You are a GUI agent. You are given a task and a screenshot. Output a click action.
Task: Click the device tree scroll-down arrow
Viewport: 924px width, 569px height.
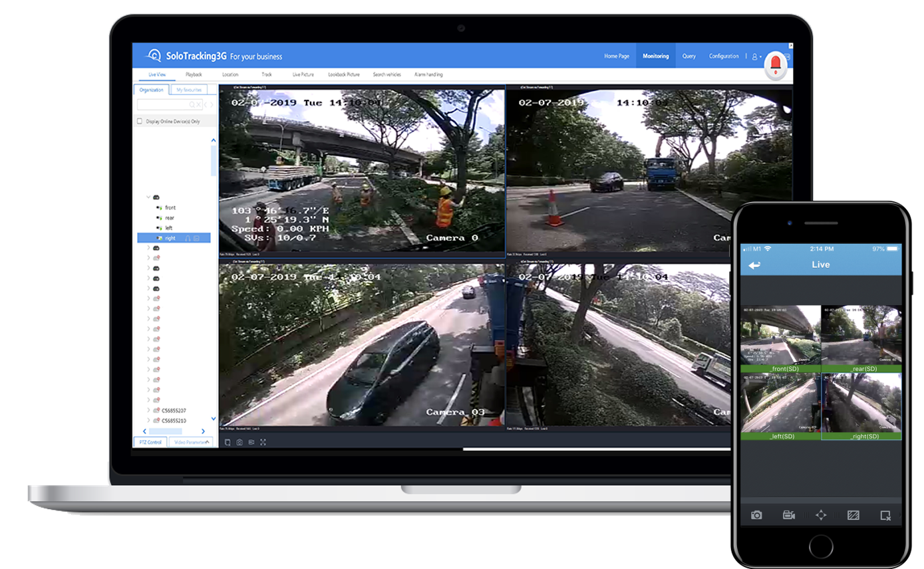pos(214,419)
